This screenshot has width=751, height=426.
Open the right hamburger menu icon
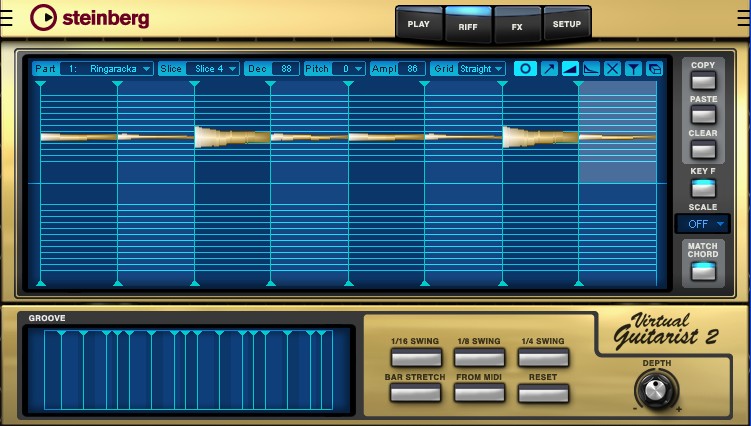pos(744,17)
